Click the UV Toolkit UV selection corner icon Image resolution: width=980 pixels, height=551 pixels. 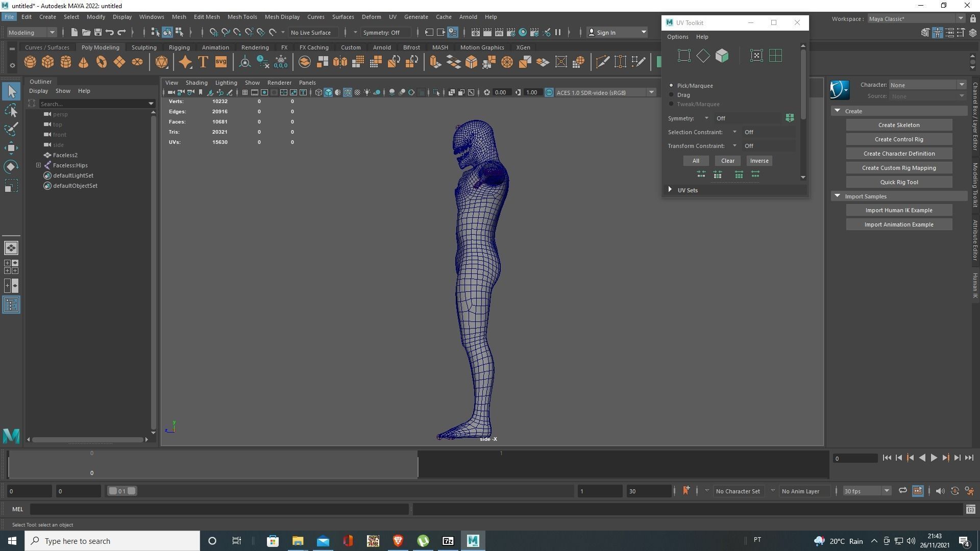point(684,56)
